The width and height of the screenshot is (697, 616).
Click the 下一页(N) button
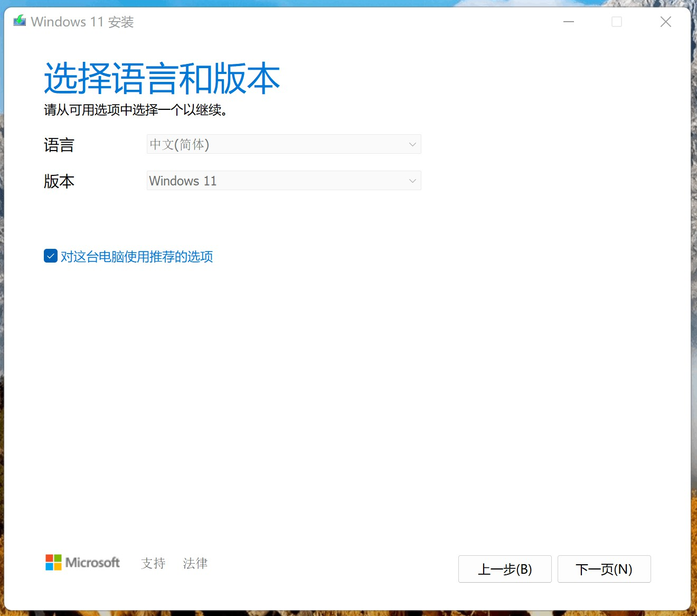point(604,569)
